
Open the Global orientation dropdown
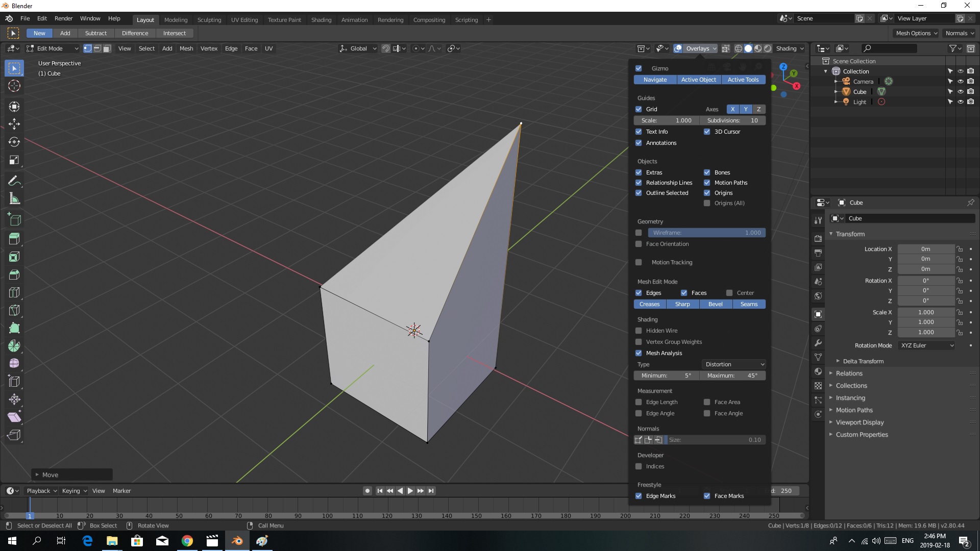click(358, 48)
